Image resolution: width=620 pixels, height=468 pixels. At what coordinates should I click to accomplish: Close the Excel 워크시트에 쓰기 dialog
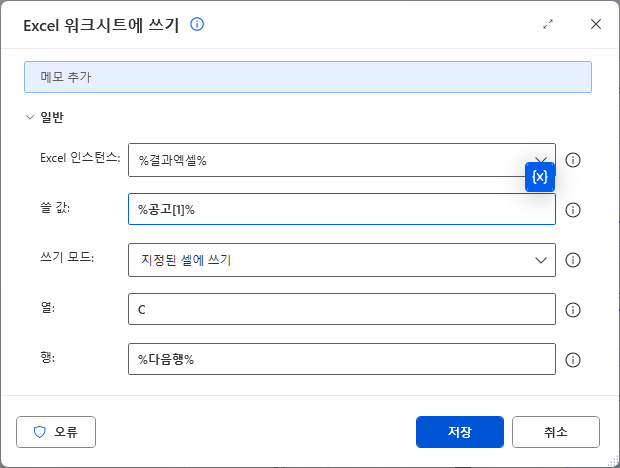coord(596,24)
